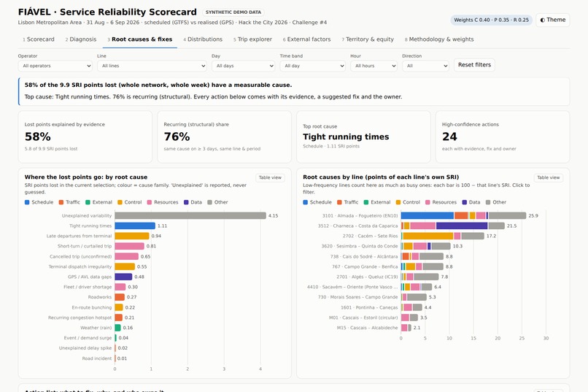Click the Short-turn / curtailed trip bar
The image size is (588, 392).
129,246
